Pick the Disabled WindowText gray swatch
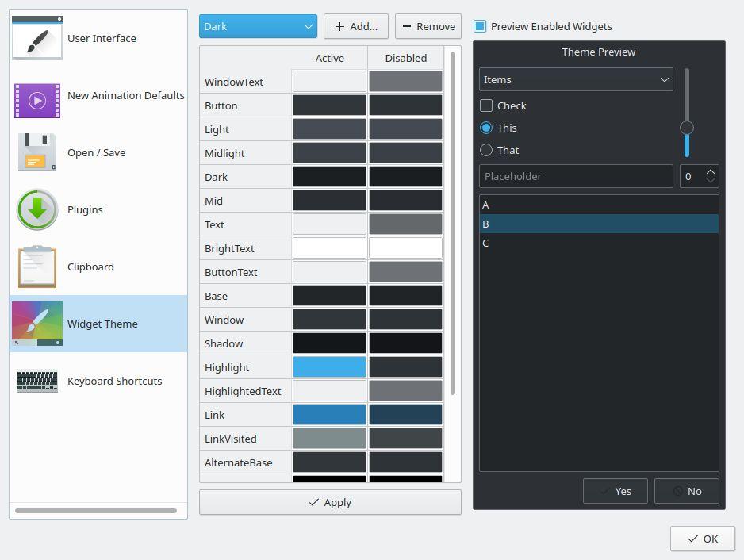Image resolution: width=744 pixels, height=560 pixels. click(405, 82)
